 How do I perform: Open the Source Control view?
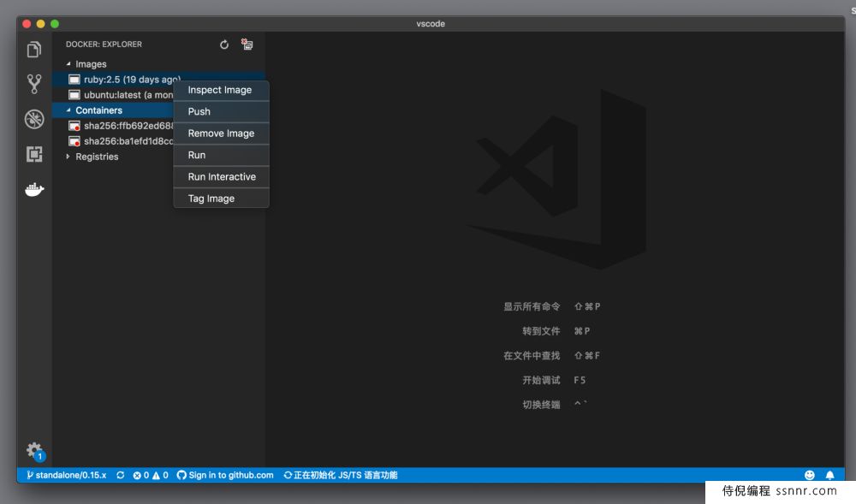tap(34, 84)
